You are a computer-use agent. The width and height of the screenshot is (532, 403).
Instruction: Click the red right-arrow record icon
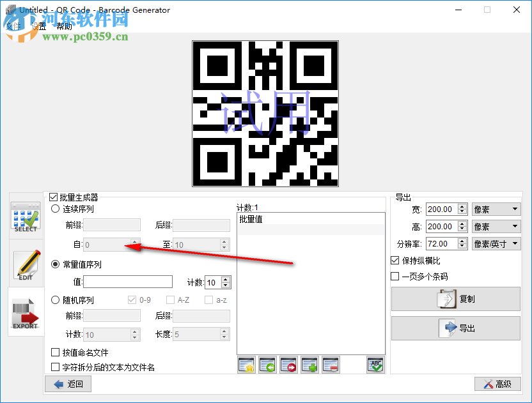tap(288, 365)
